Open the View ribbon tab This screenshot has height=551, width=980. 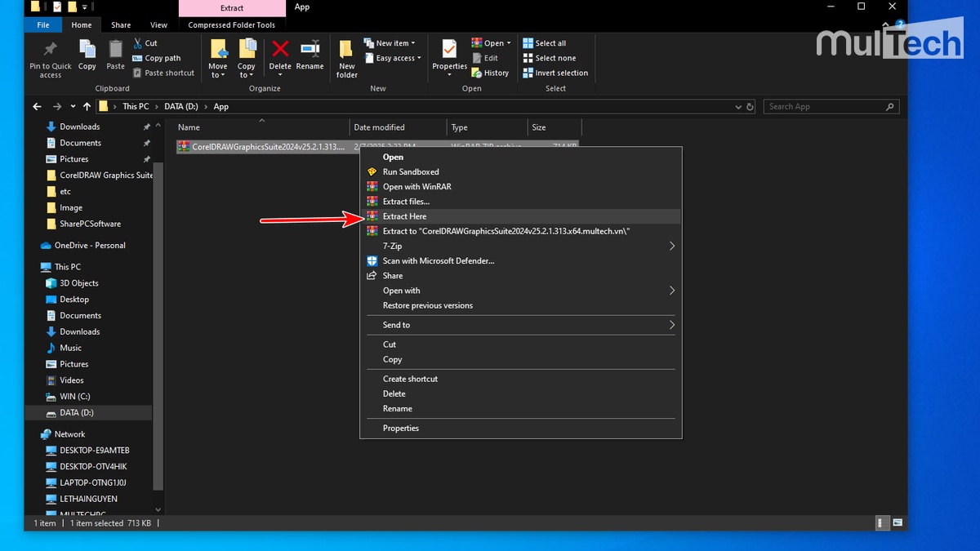[x=158, y=25]
